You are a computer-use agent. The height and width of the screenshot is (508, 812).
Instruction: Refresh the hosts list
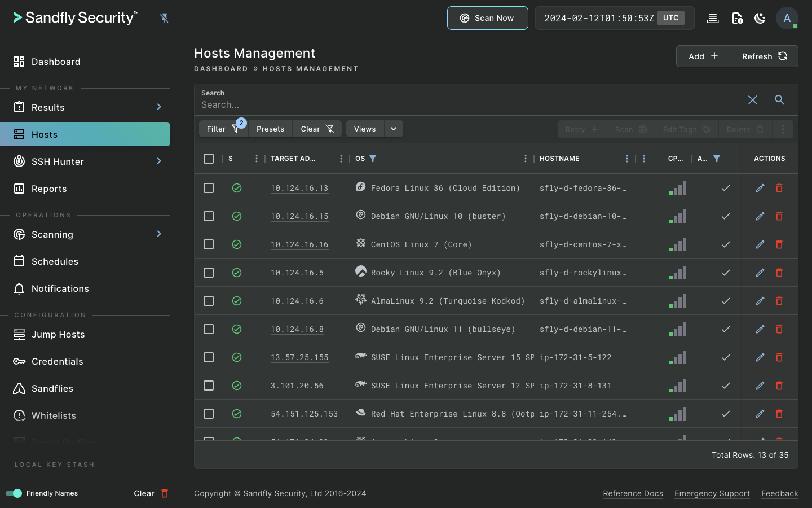coord(764,56)
